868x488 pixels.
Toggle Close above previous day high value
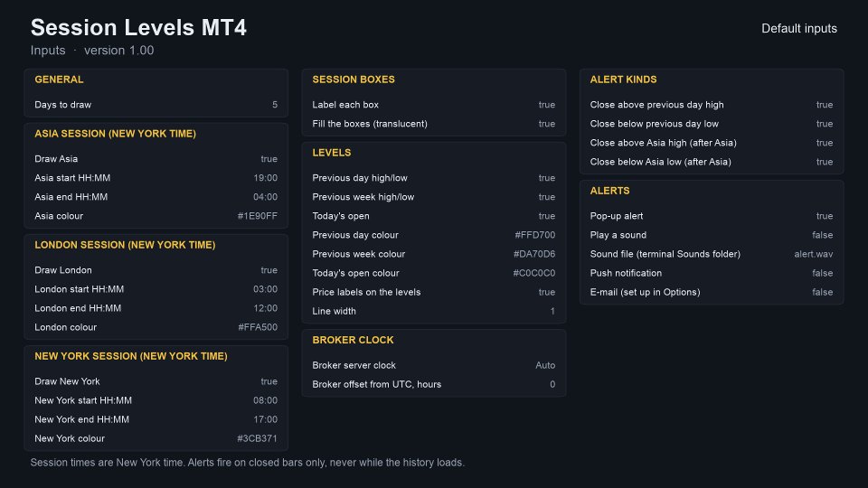[x=825, y=105]
